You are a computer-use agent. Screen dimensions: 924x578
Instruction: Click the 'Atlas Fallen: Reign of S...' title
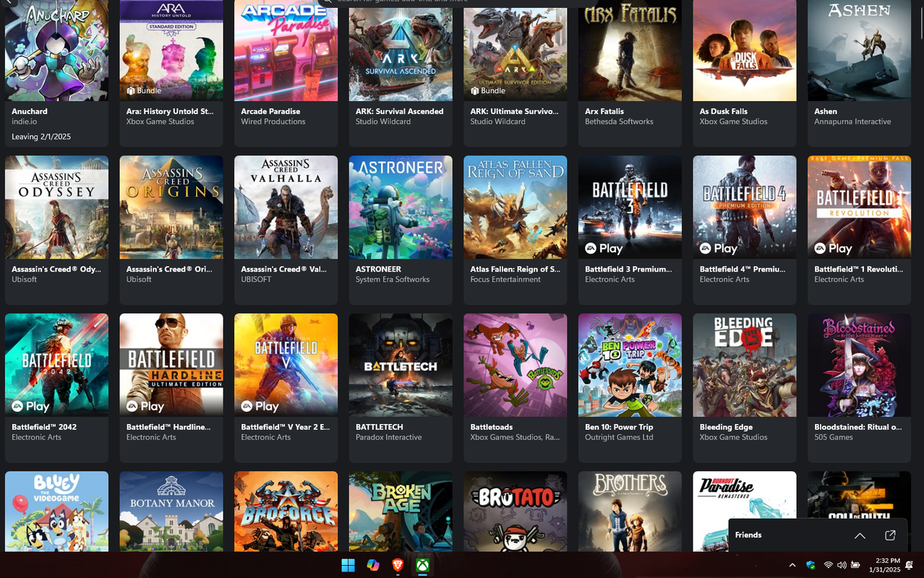tap(515, 269)
